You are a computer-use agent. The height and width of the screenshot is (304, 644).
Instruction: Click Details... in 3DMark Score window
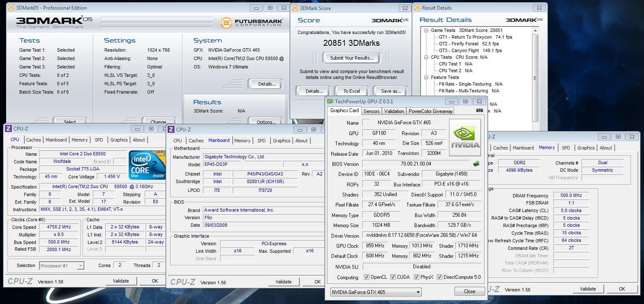pyautogui.click(x=314, y=91)
